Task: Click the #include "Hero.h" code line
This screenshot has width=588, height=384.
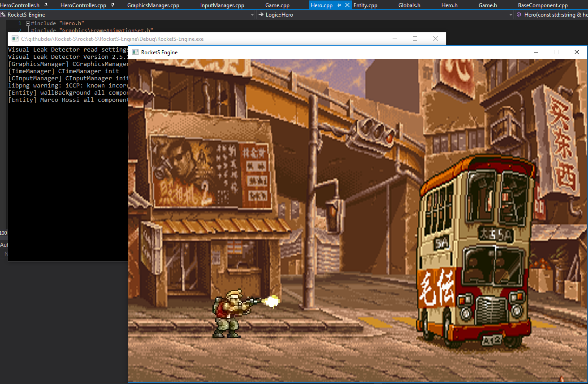Action: pos(57,23)
